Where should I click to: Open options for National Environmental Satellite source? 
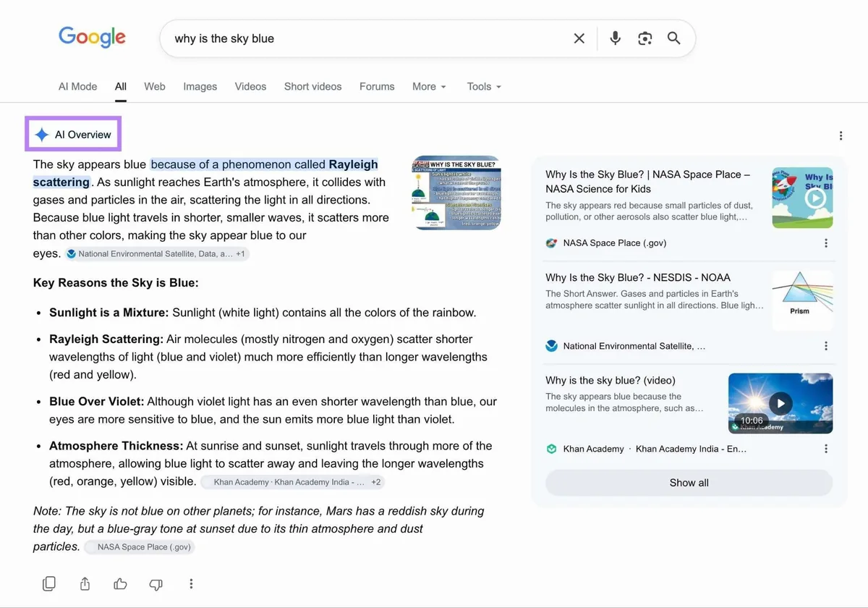coord(826,346)
